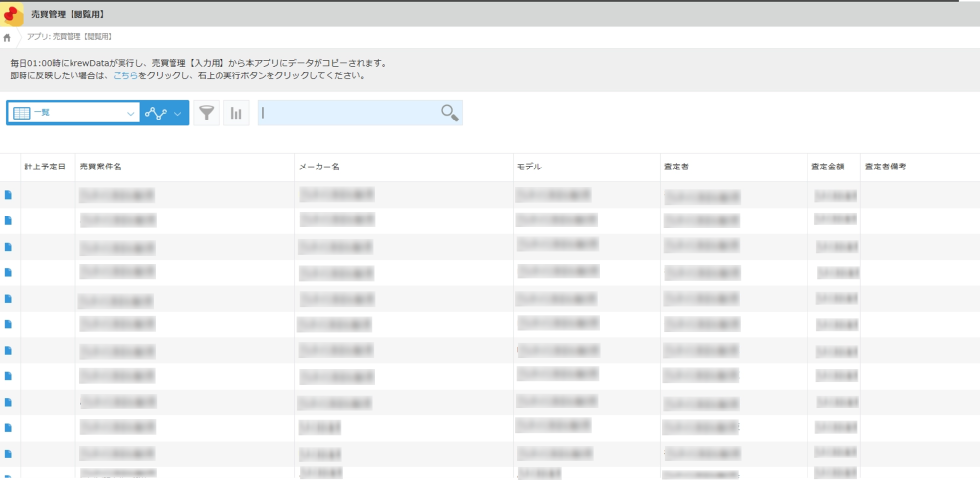Go to the portal home icon
The width and height of the screenshot is (980, 480).
click(7, 37)
